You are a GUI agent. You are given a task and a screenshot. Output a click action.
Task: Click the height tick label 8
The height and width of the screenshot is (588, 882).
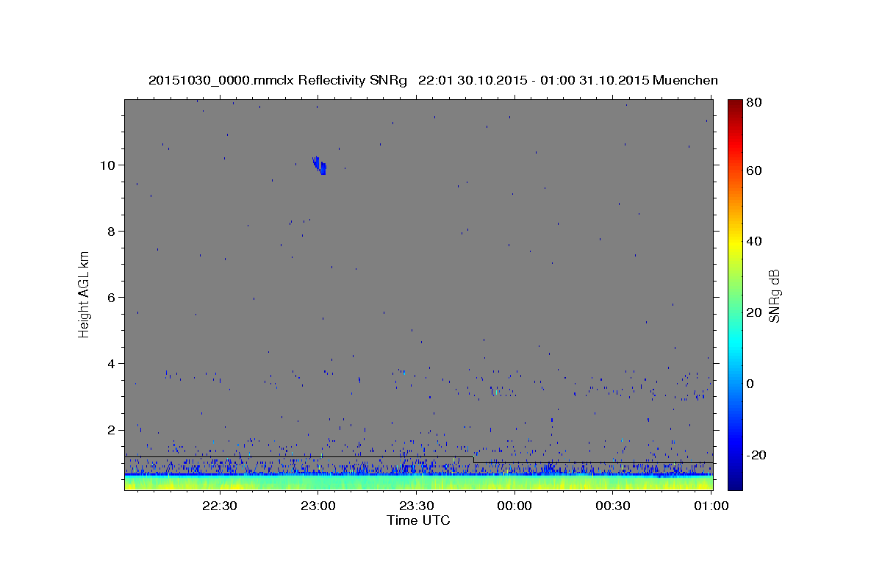[x=111, y=231]
